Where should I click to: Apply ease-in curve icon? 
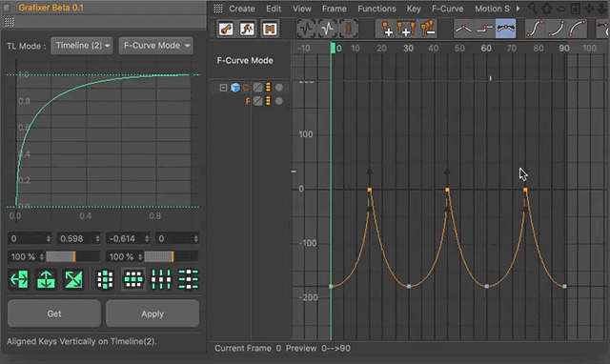pos(556,29)
